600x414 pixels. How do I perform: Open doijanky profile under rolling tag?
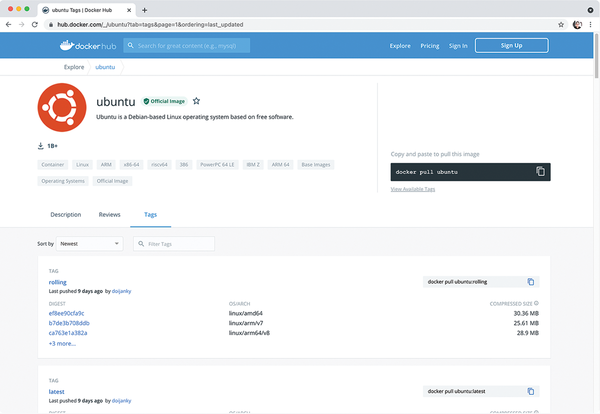[x=121, y=291]
